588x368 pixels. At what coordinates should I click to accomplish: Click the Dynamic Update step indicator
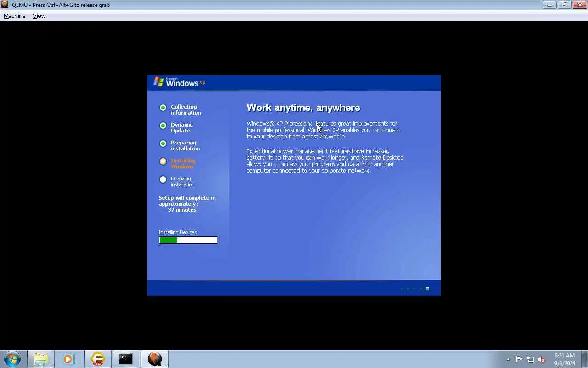click(x=163, y=126)
